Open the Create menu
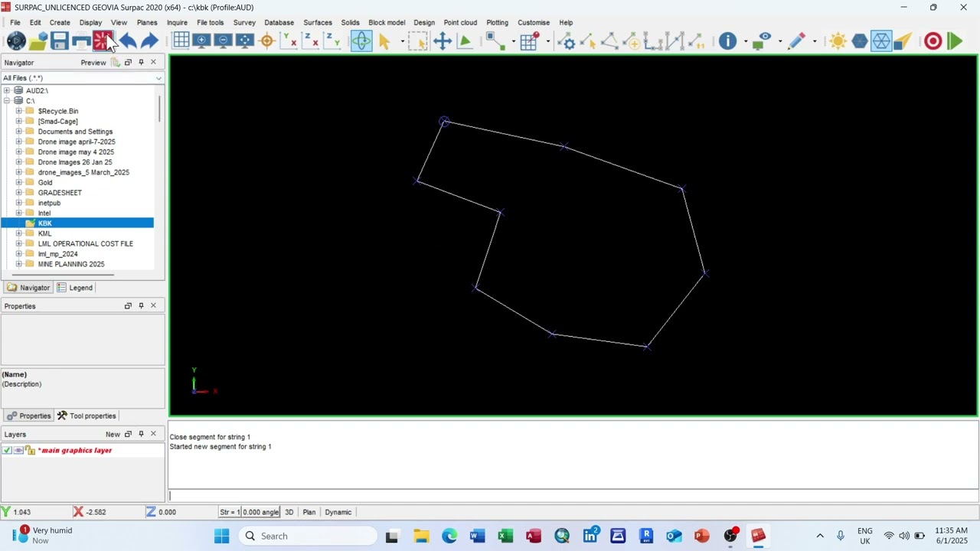The width and height of the screenshot is (980, 551). pyautogui.click(x=60, y=22)
